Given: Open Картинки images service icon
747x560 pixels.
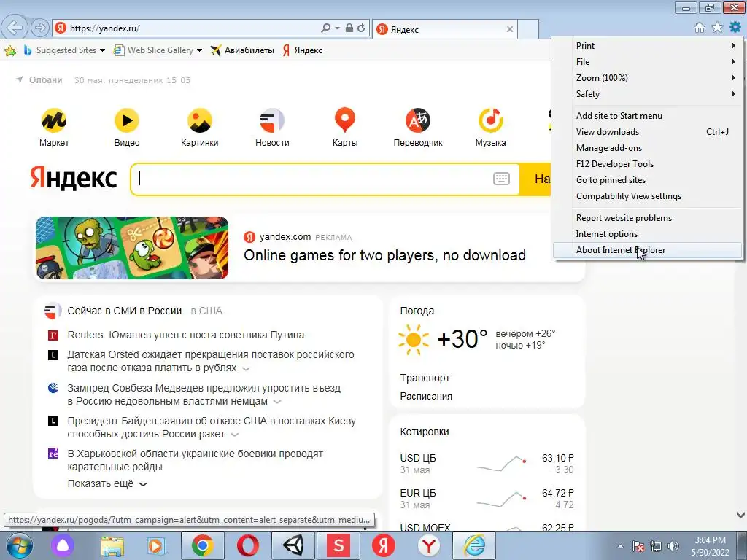Looking at the screenshot, I should (200, 120).
